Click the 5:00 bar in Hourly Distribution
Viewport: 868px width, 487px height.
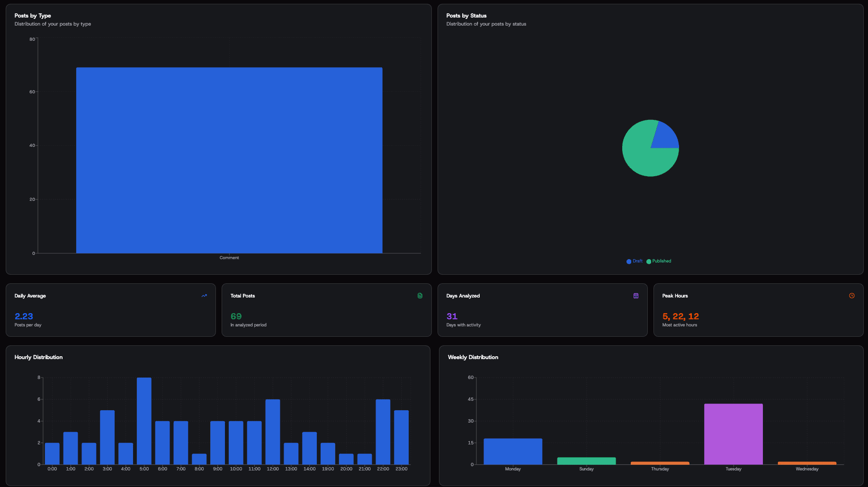(x=144, y=421)
